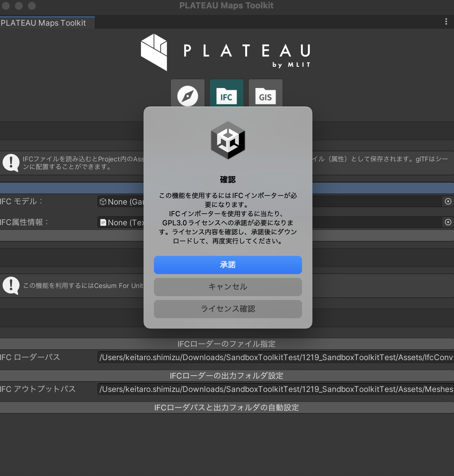Image resolution: width=454 pixels, height=476 pixels.
Task: Click the IFC file info exclamation icon
Action: tap(11, 163)
